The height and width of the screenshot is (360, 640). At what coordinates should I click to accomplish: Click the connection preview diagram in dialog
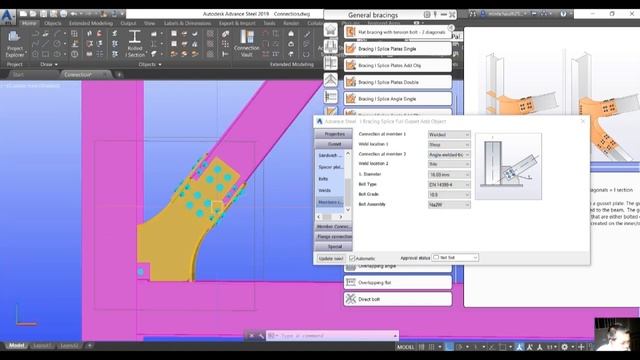(509, 166)
